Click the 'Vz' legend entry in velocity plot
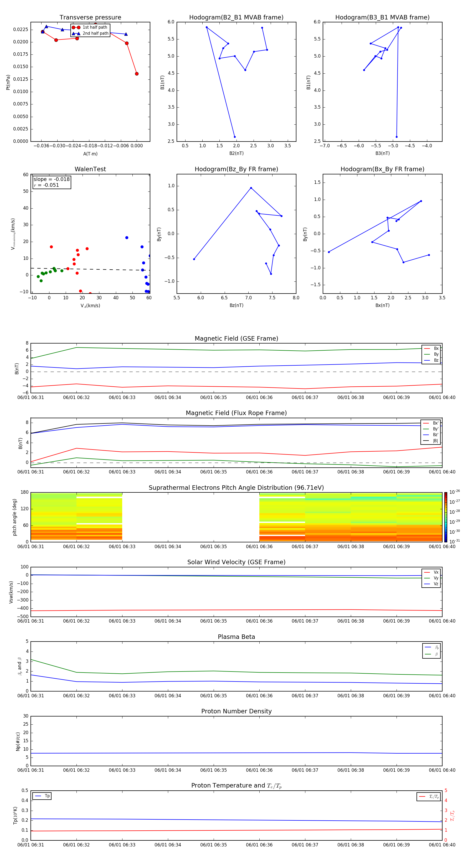 tap(431, 584)
